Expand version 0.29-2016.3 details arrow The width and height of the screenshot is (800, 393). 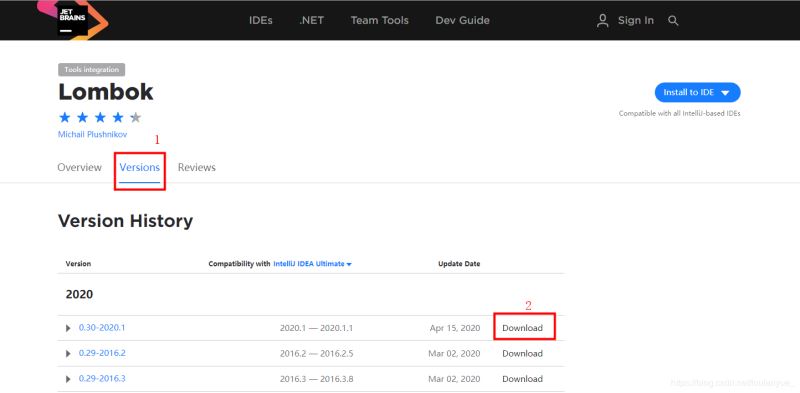[x=68, y=379]
